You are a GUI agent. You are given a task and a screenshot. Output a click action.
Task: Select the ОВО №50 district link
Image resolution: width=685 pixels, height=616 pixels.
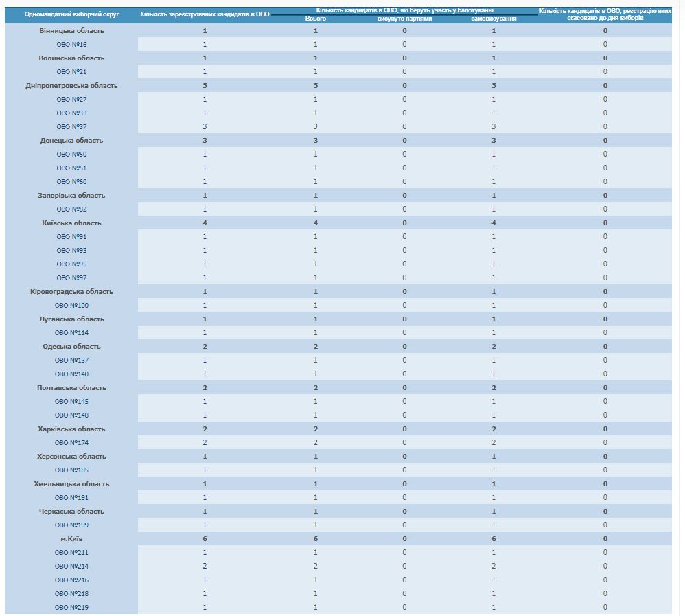click(x=71, y=155)
